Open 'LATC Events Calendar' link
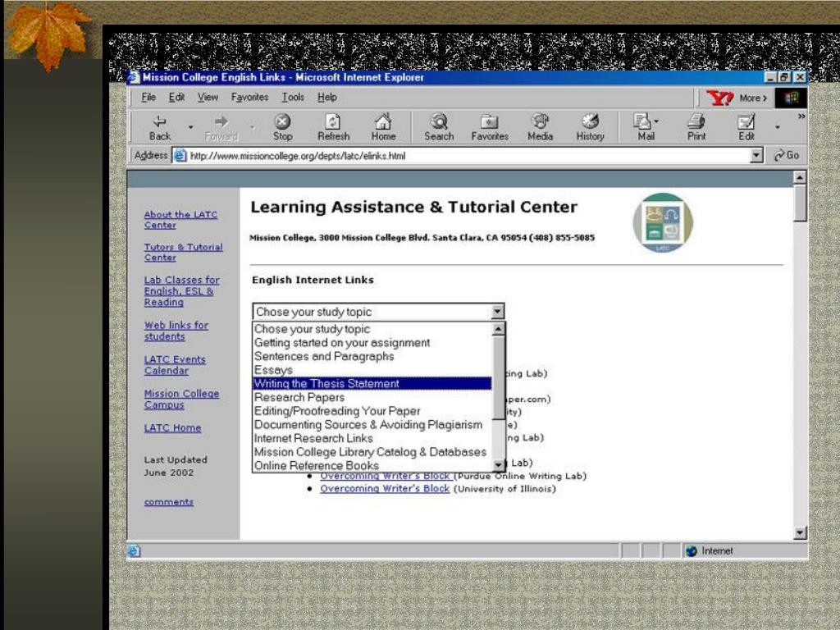Screen dimensions: 840x630 [175, 365]
